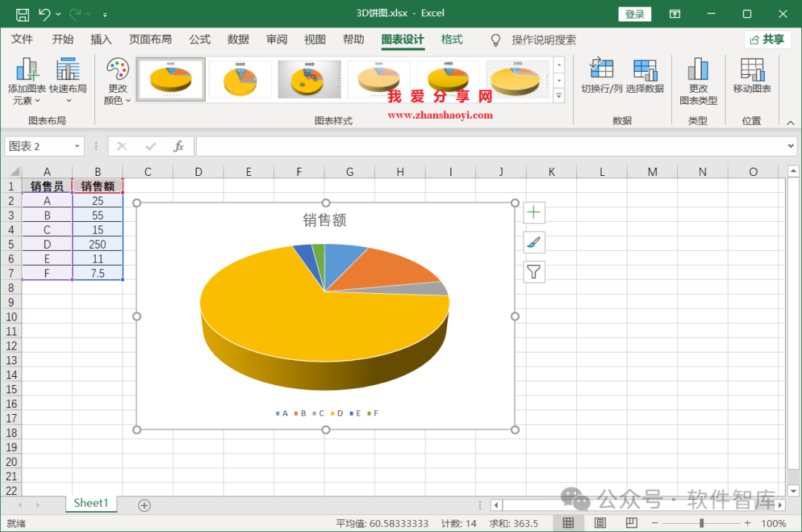
Task: Click the 登录 sign-in button
Action: pos(635,14)
